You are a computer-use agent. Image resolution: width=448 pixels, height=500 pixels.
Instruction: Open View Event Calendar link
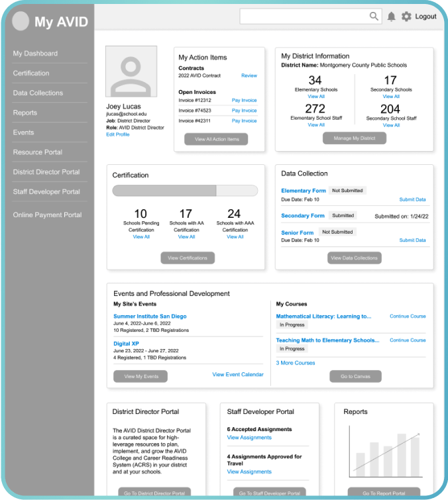(x=238, y=374)
